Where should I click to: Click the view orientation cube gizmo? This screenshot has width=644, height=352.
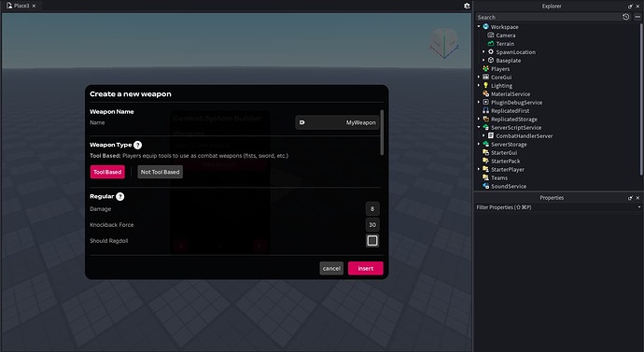tap(444, 42)
